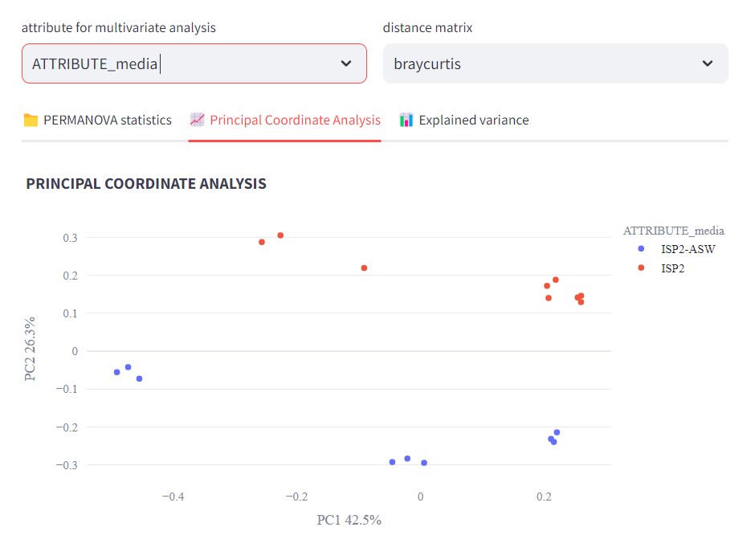
Task: Click the red ISP2 legend marker
Action: [641, 268]
